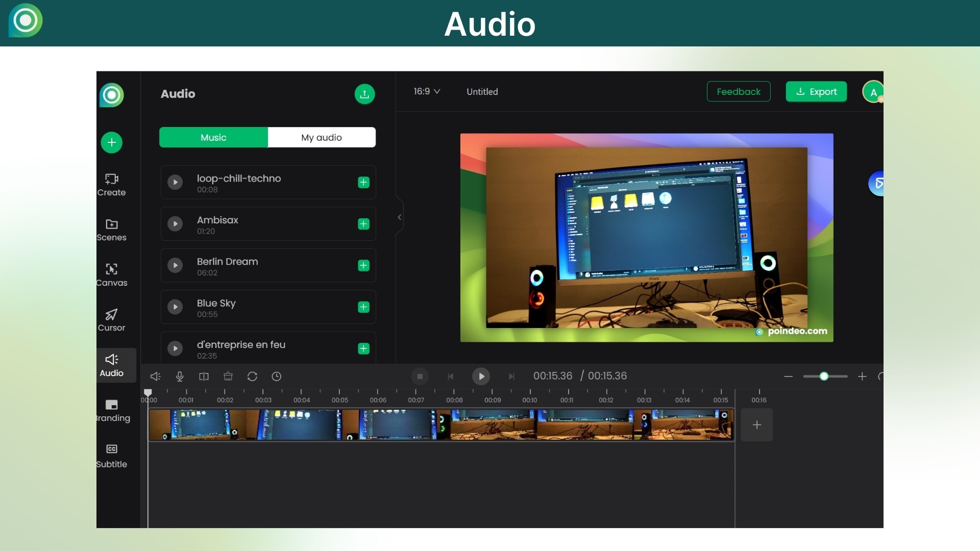Open the Cursor panel

click(x=111, y=319)
